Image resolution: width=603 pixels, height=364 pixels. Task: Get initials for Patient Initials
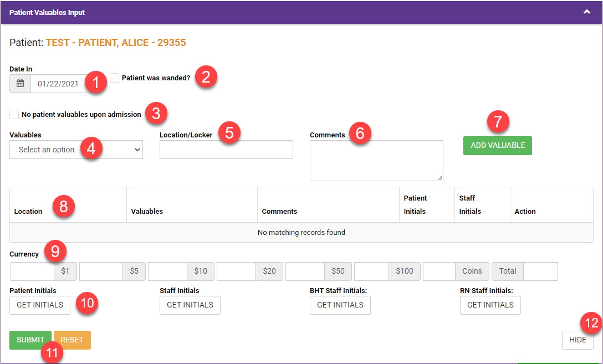click(40, 305)
